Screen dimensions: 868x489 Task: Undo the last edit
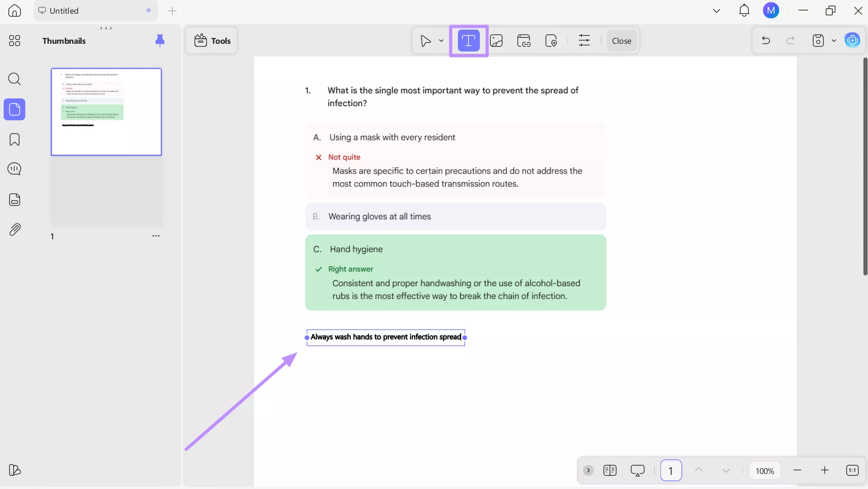pos(765,41)
